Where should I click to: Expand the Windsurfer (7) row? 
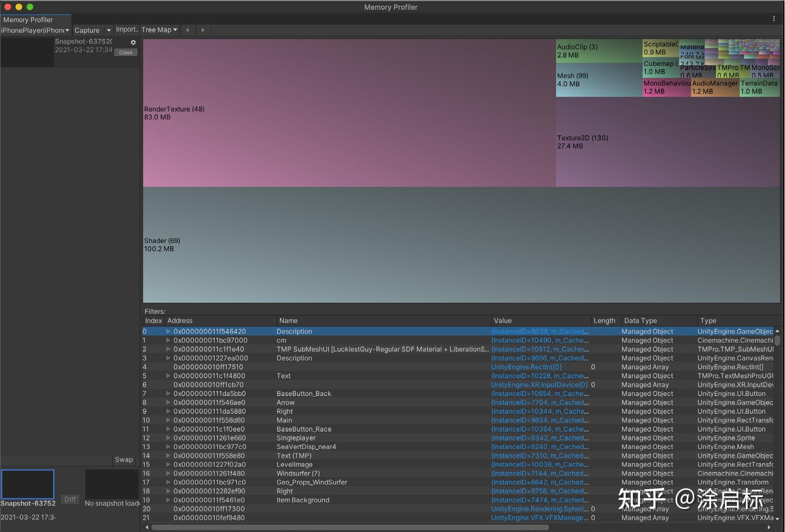tap(168, 473)
